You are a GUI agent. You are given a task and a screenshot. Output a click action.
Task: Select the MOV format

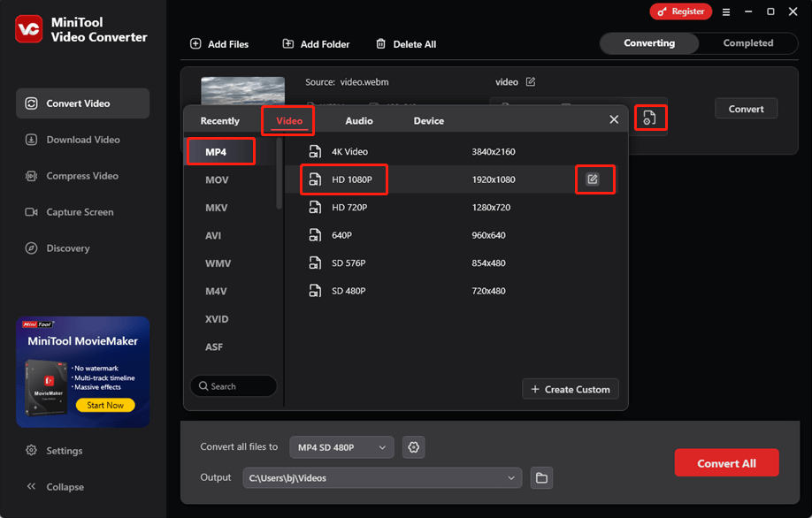click(217, 180)
